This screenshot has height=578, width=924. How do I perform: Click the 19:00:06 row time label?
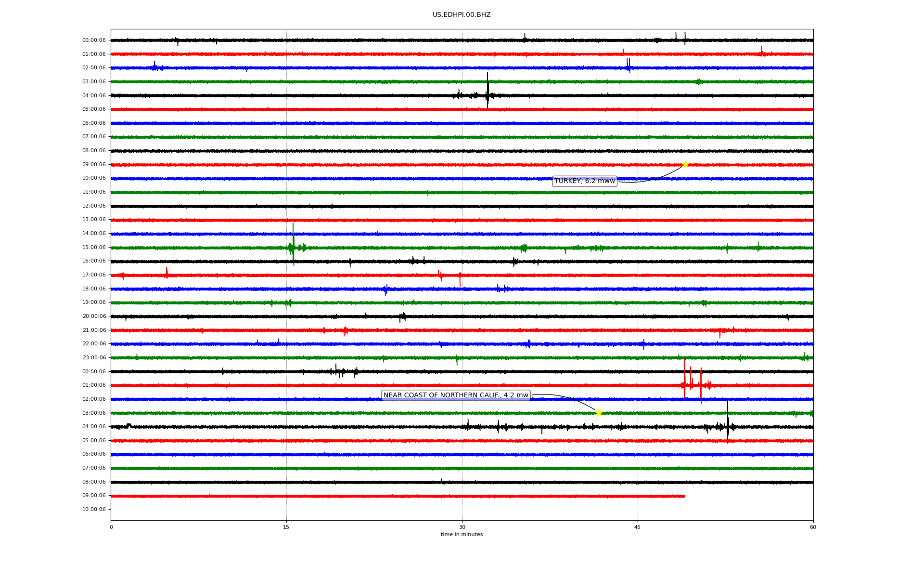pyautogui.click(x=94, y=302)
